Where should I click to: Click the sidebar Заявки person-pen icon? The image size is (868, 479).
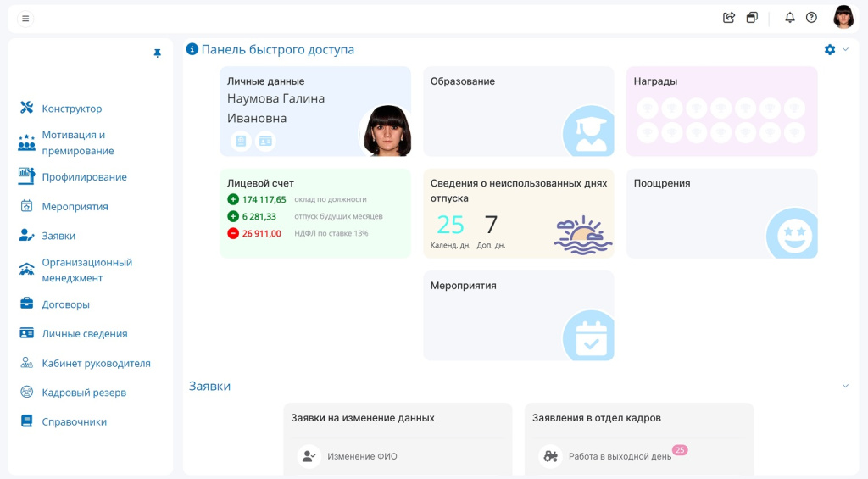tap(26, 235)
